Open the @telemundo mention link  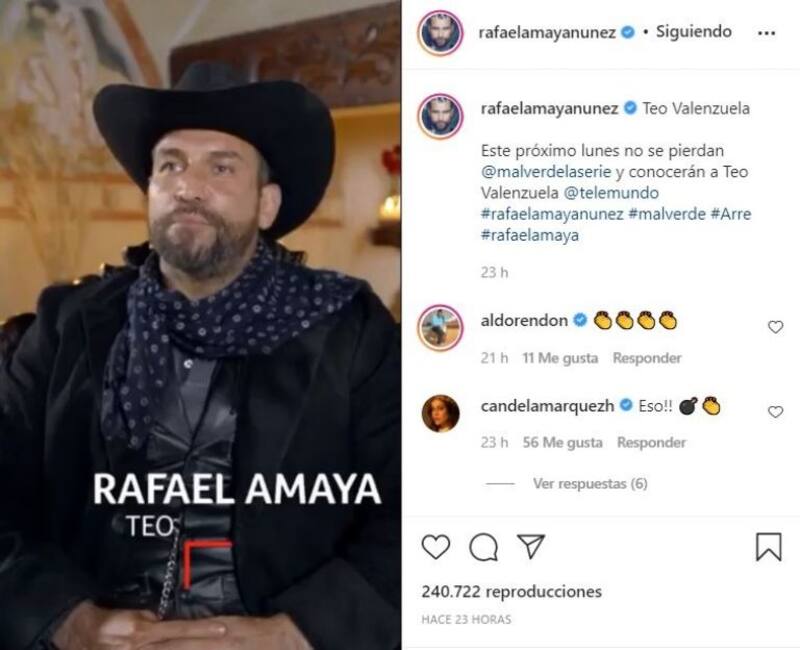(x=611, y=193)
